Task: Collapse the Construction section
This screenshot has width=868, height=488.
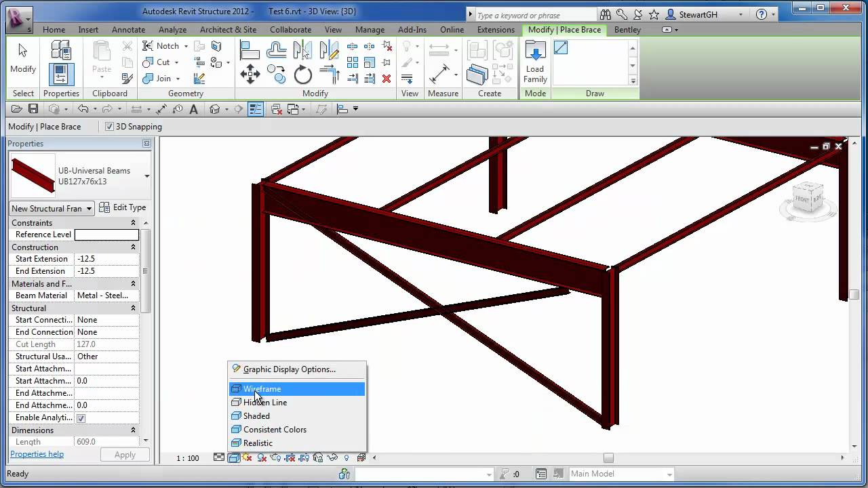Action: point(133,247)
